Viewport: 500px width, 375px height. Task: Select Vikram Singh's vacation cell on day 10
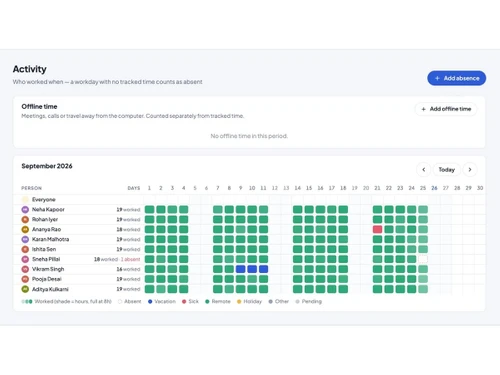(x=252, y=269)
